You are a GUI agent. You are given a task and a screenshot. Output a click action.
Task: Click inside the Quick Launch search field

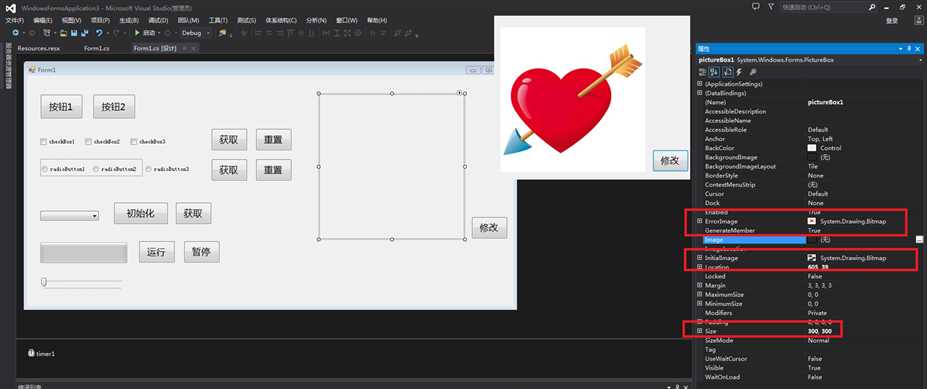822,7
